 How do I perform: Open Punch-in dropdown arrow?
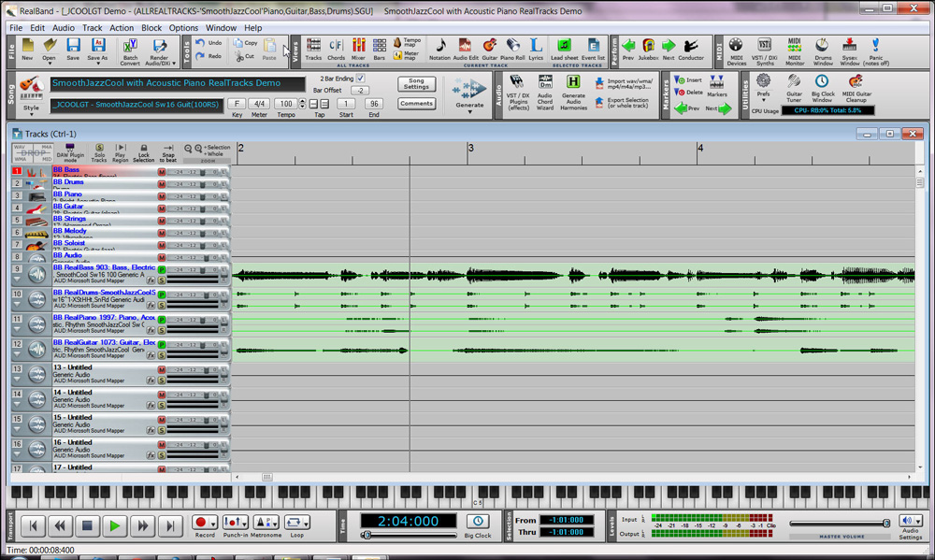click(244, 524)
